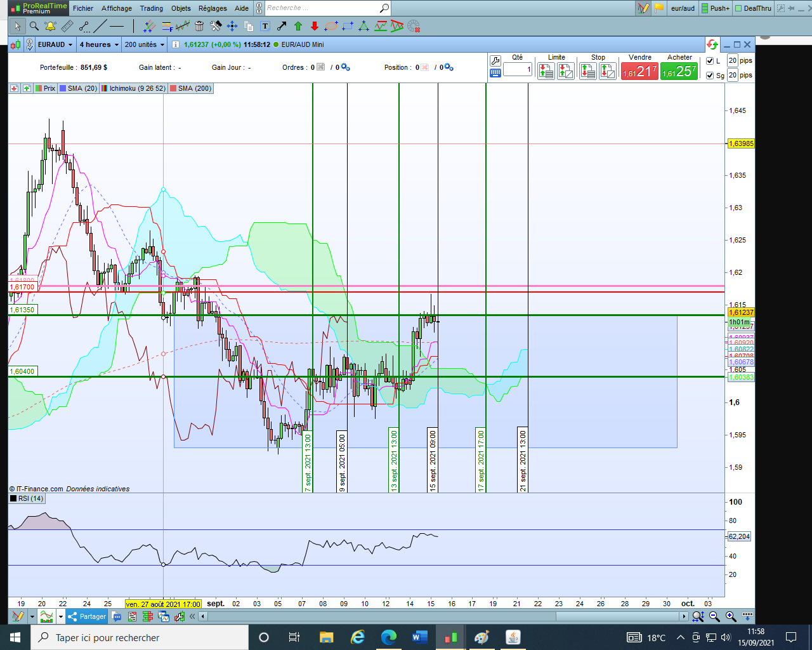Choose the horizontal line drawing tool
Viewport: 812px width, 650px height.
point(117,26)
